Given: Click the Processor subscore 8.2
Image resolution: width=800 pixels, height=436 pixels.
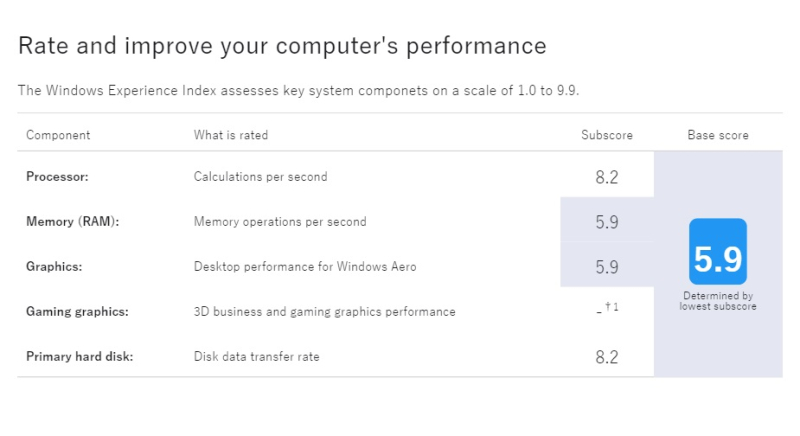Looking at the screenshot, I should [x=607, y=177].
